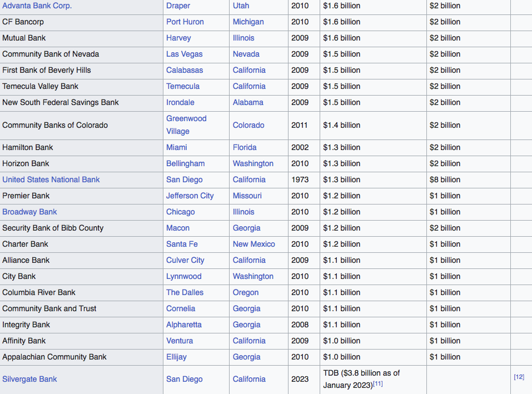This screenshot has height=394, width=532.
Task: Click the Missouri state link
Action: click(x=247, y=196)
